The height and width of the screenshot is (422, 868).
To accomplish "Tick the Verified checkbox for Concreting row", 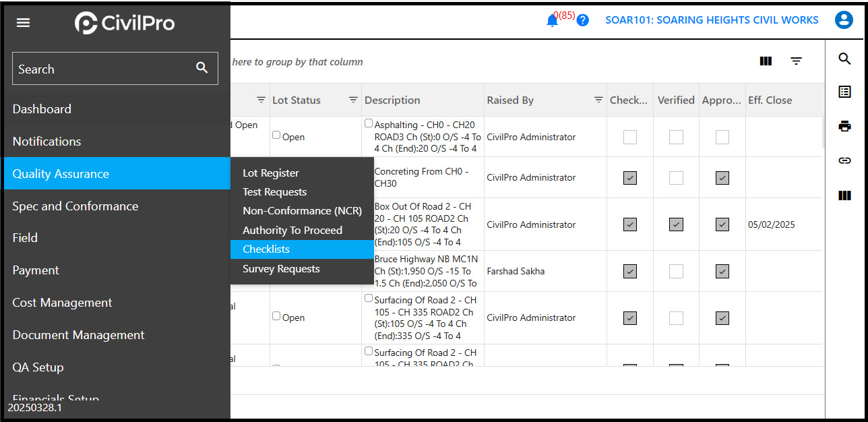I will pos(676,178).
